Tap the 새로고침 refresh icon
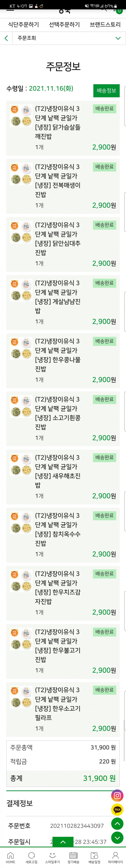 click(31, 858)
